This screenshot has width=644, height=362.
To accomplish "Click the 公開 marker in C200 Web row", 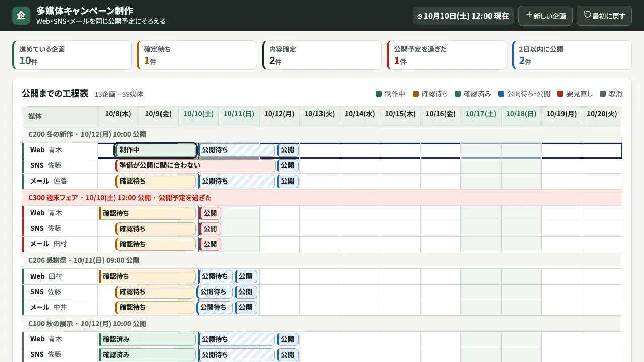I will tap(288, 150).
